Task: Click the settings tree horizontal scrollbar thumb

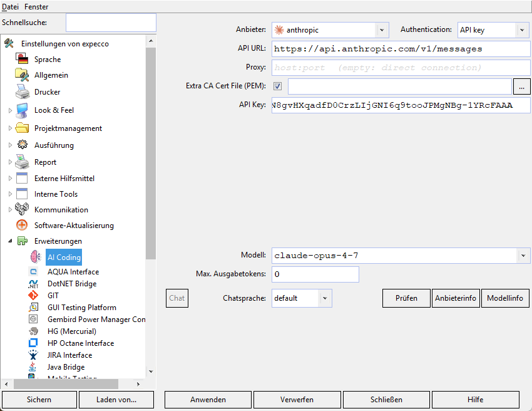Action: click(66, 384)
